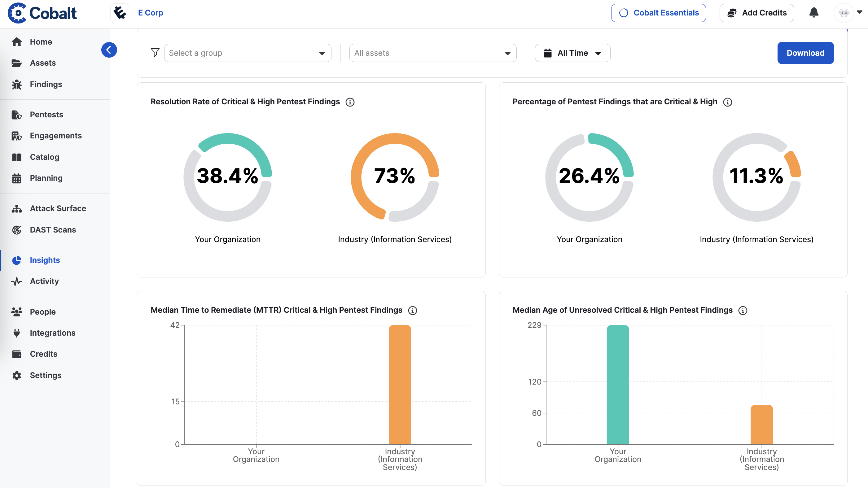The height and width of the screenshot is (488, 868).
Task: Open info icon for Resolution Rate chart
Action: coord(350,102)
